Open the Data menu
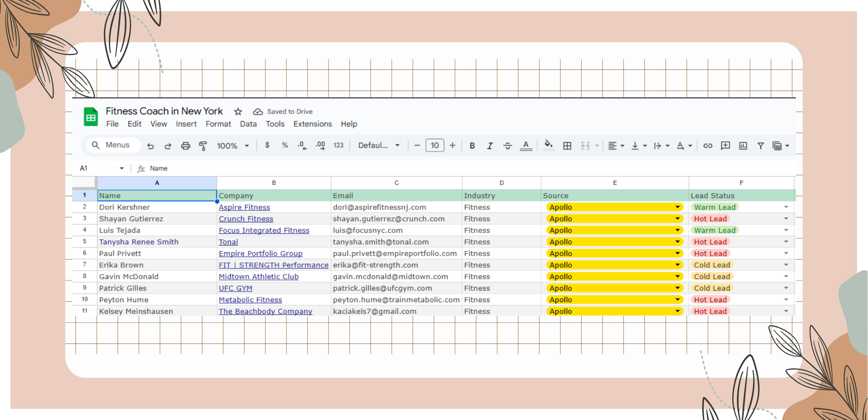 coord(248,124)
